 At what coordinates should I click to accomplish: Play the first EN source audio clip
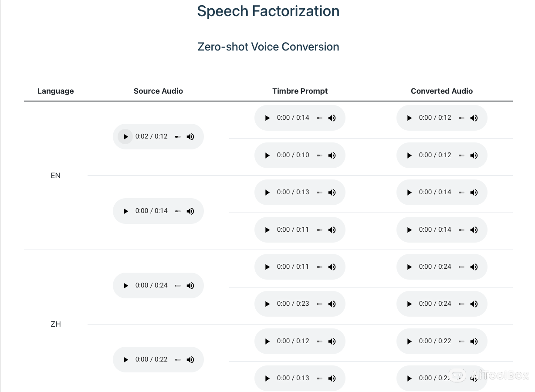point(125,137)
